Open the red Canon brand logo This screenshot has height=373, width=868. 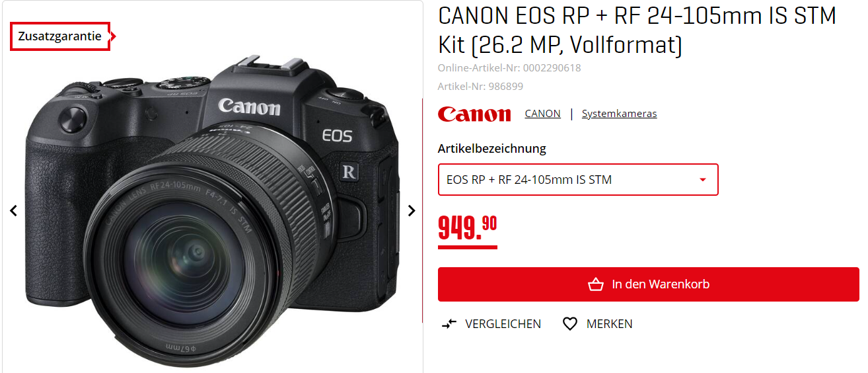point(474,114)
